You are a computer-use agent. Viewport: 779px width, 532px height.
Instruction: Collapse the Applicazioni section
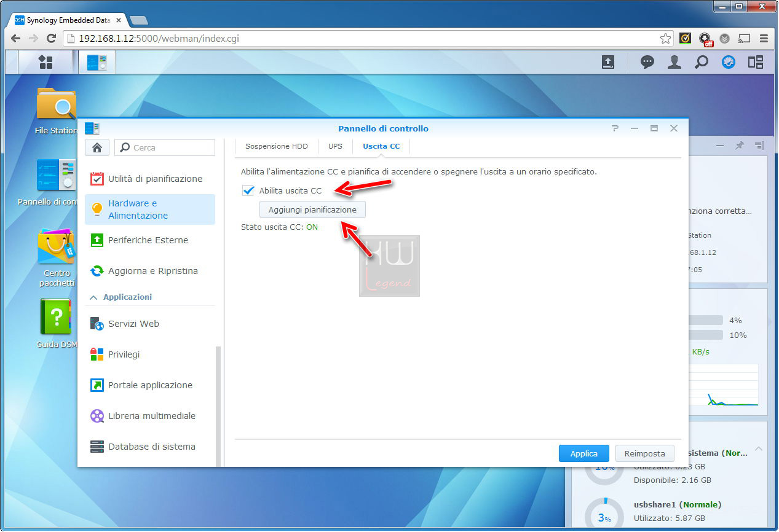pos(93,297)
